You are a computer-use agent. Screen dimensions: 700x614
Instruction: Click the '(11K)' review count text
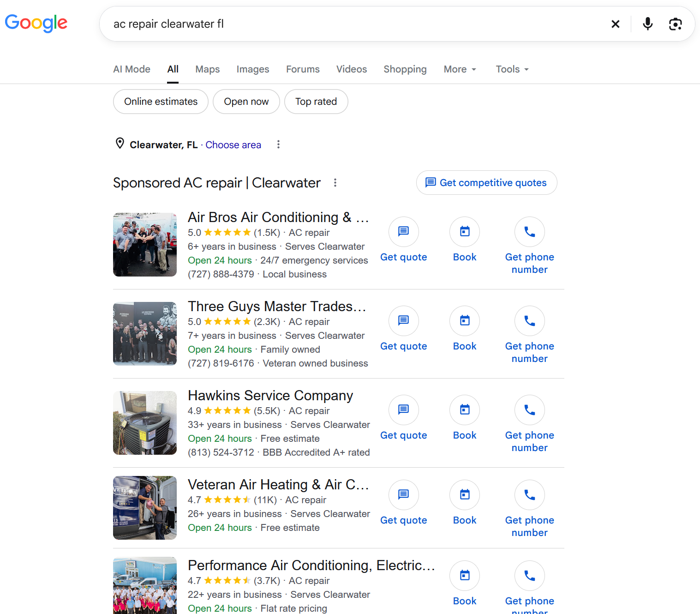265,500
